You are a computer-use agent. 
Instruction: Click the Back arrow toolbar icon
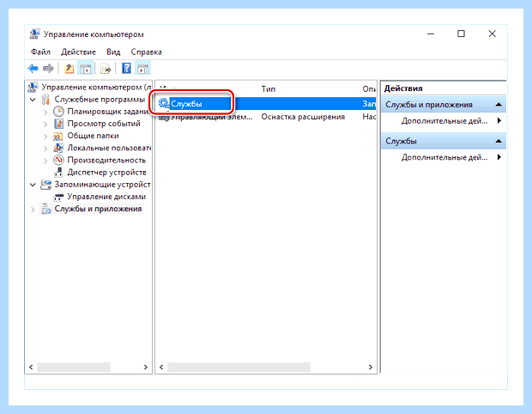click(33, 69)
